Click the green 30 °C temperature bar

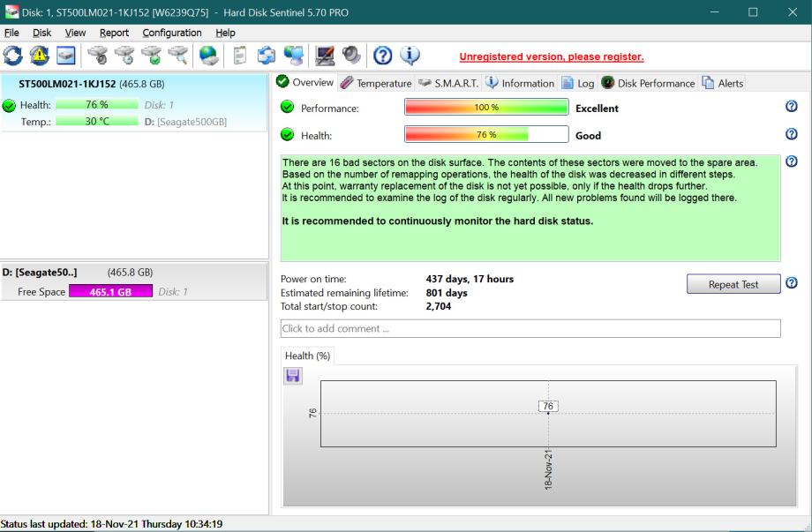(x=97, y=121)
